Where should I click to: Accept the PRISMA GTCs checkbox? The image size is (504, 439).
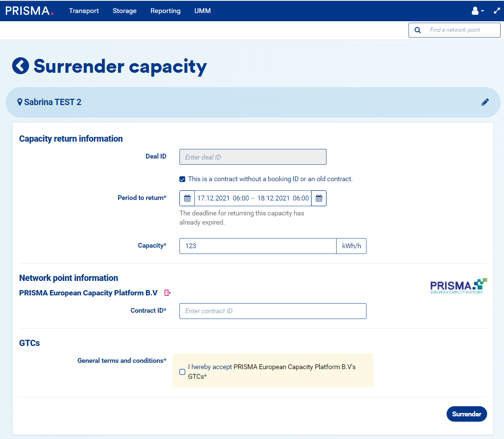pos(182,372)
